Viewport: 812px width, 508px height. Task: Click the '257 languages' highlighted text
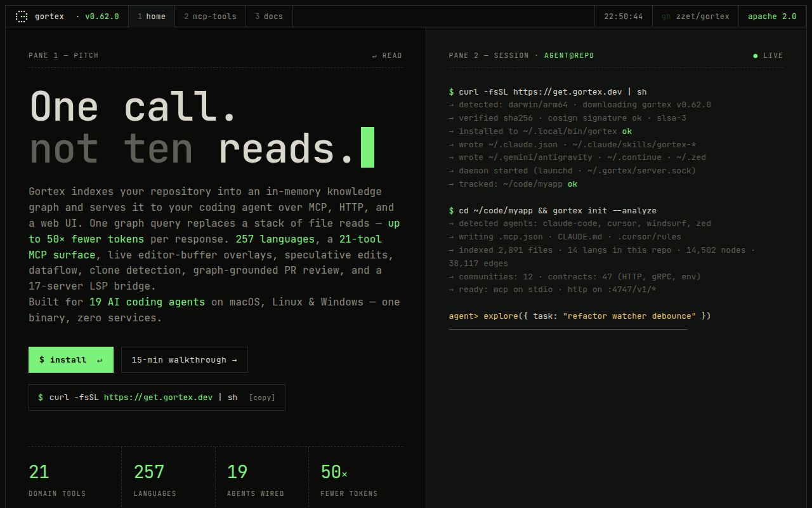click(275, 239)
